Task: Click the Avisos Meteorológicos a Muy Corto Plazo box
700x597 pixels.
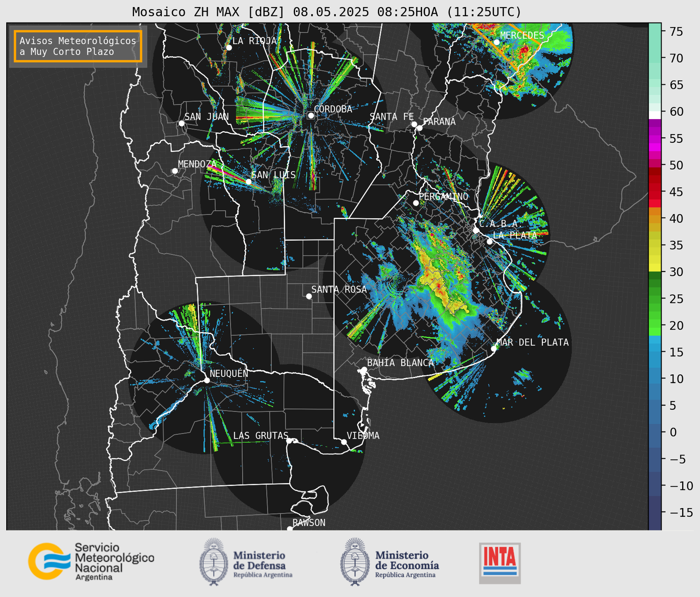Action: point(78,46)
